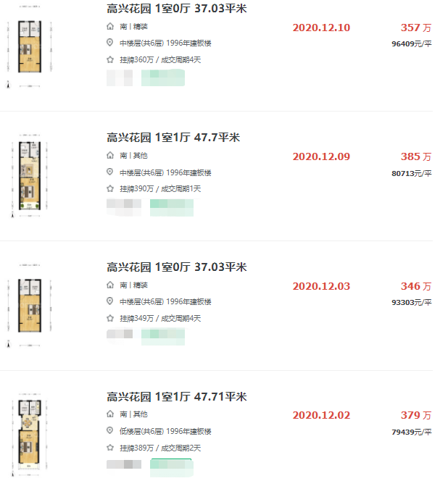The image size is (448, 481).
Task: Open floor plan thumbnail of 346万 listing
Action: (30, 305)
